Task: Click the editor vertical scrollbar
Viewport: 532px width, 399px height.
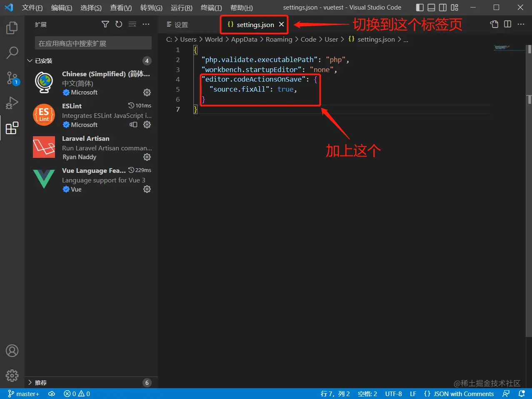Action: (529, 190)
